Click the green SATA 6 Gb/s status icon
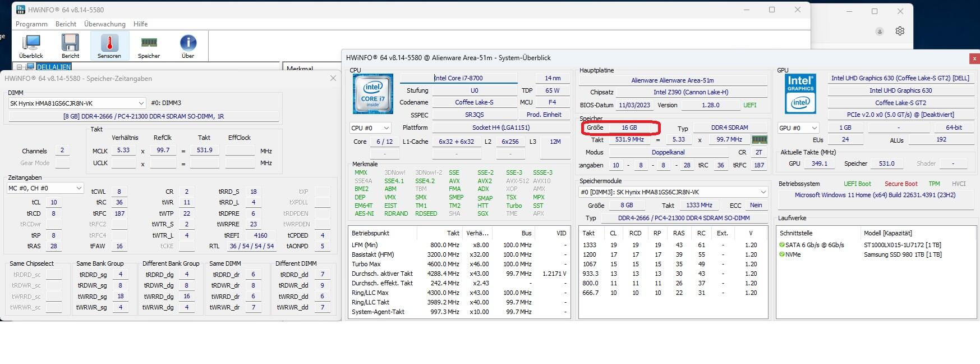Image resolution: width=980 pixels, height=364 pixels. (782, 245)
